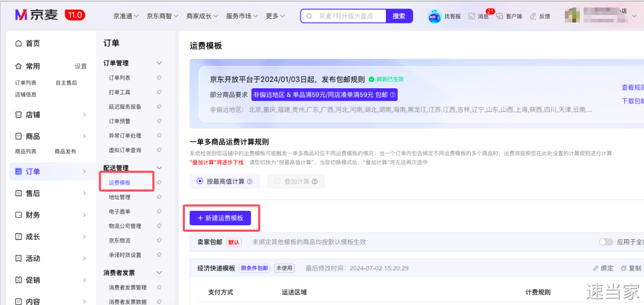Viewport: 644px width, 305px height.
Task: Select the 按最高值计算 radio option
Action: click(200, 181)
